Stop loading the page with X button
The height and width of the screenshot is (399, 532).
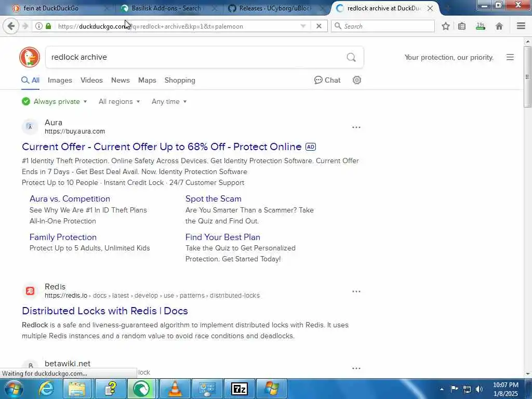[x=318, y=26]
